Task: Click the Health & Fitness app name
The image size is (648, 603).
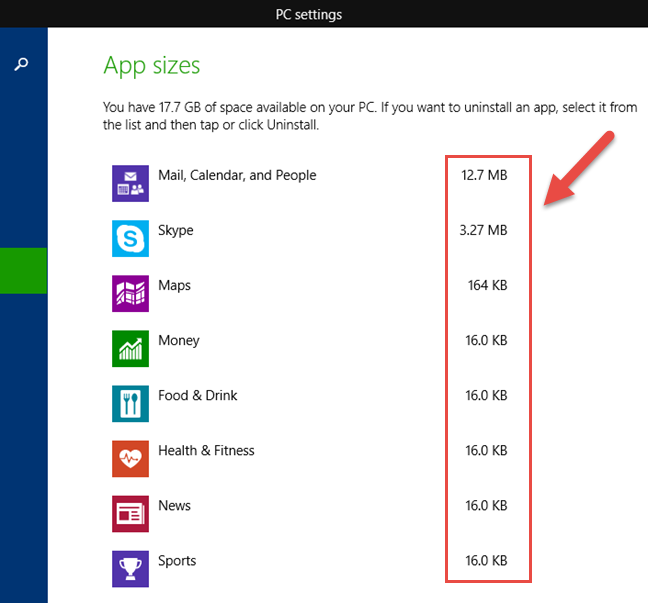Action: tap(206, 450)
